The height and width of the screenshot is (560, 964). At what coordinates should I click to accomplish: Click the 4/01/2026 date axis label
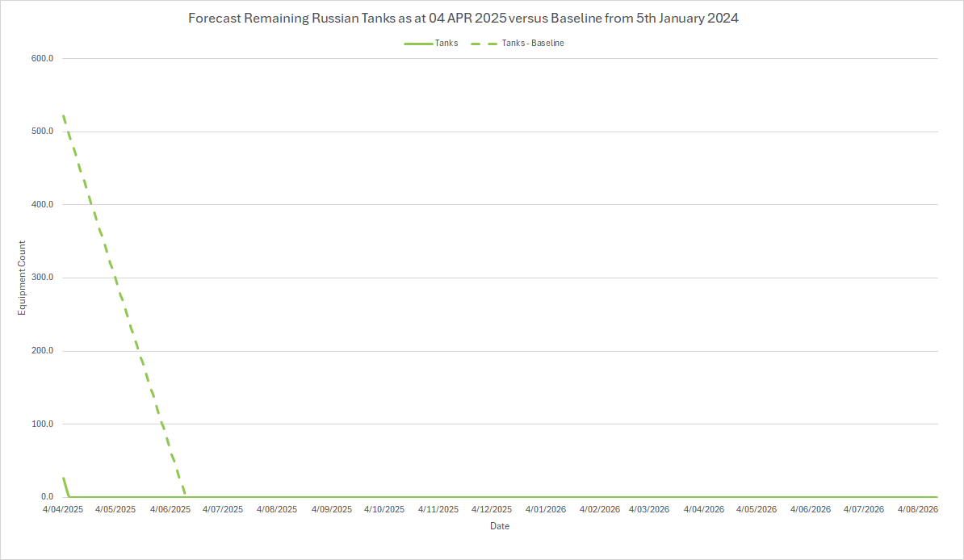click(x=546, y=510)
